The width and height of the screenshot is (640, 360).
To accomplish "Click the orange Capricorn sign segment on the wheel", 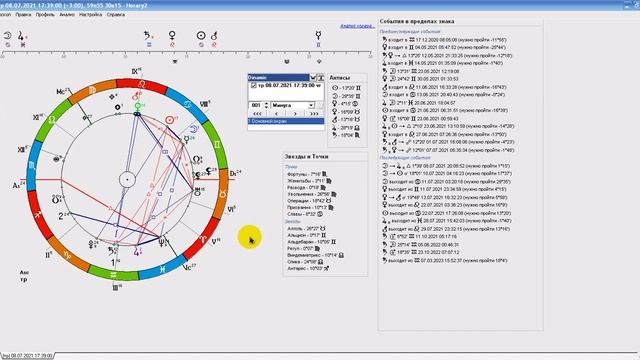I will (67, 255).
